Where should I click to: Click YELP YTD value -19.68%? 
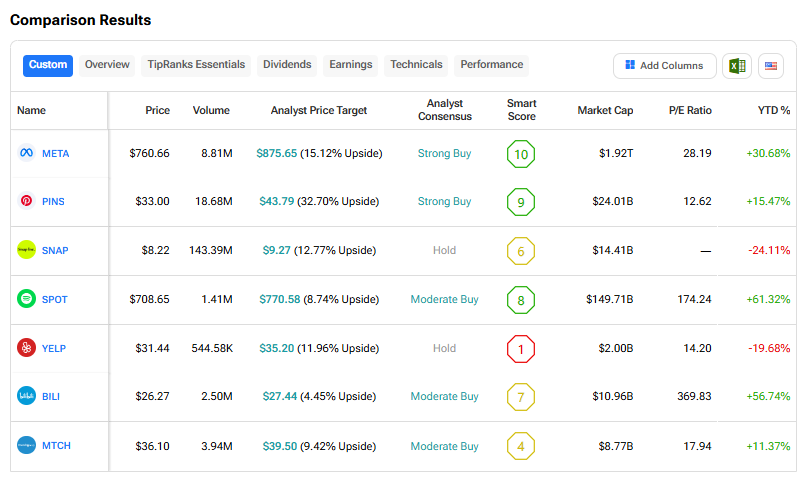[769, 348]
